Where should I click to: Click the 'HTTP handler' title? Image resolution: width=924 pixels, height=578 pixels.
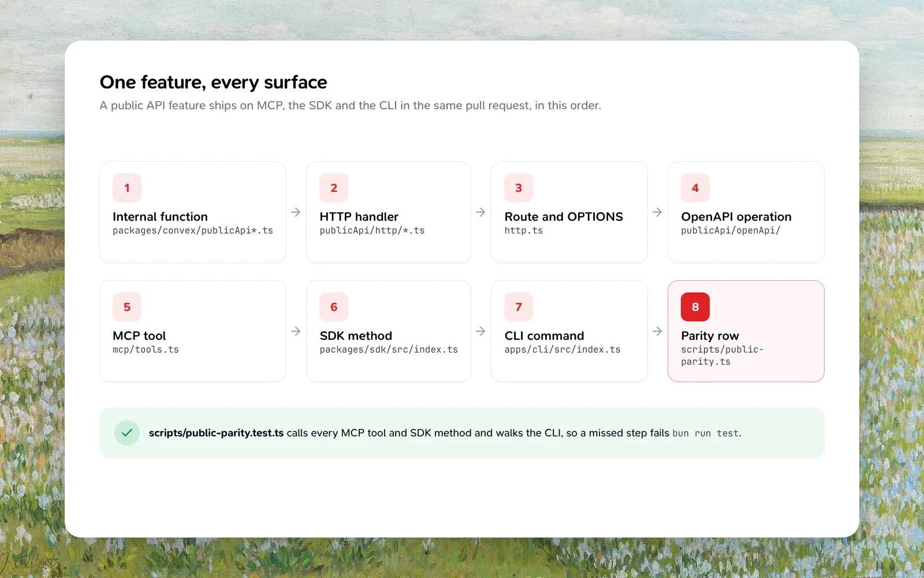(x=359, y=217)
